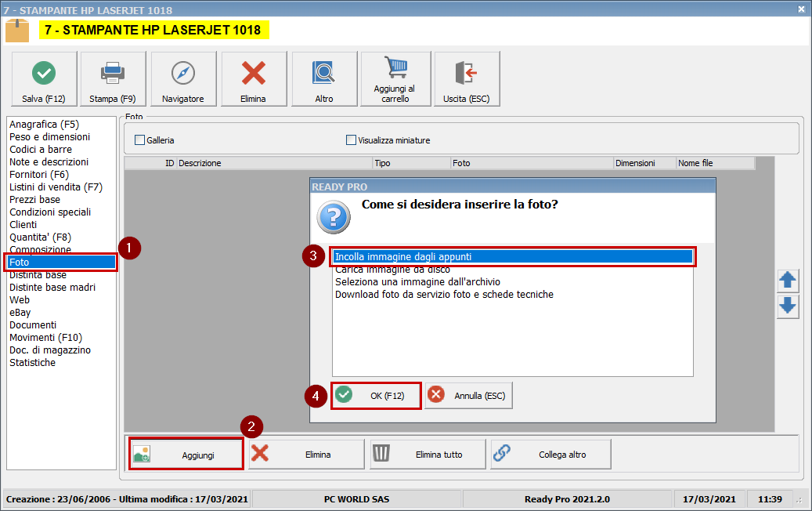
Task: Open the Altro magnifier icon
Action: [x=323, y=73]
